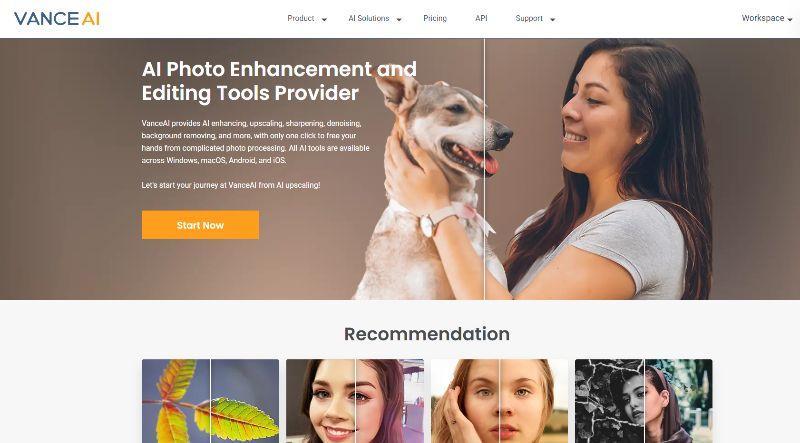Click the Recommendation section heading

[427, 334]
